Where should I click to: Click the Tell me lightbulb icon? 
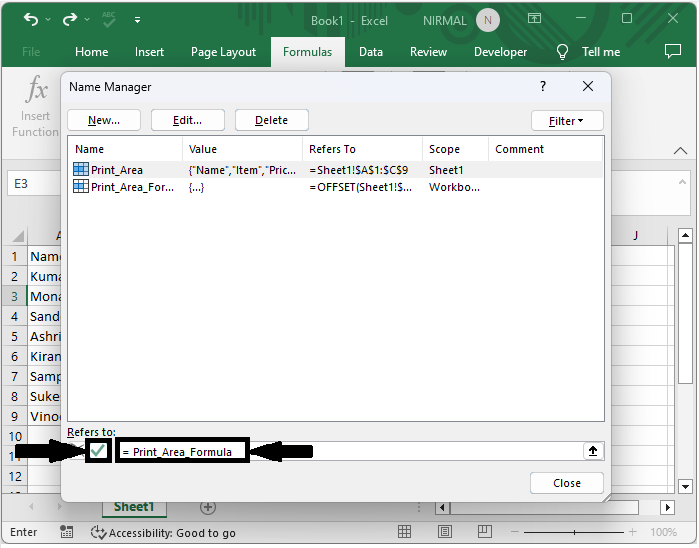coord(562,52)
